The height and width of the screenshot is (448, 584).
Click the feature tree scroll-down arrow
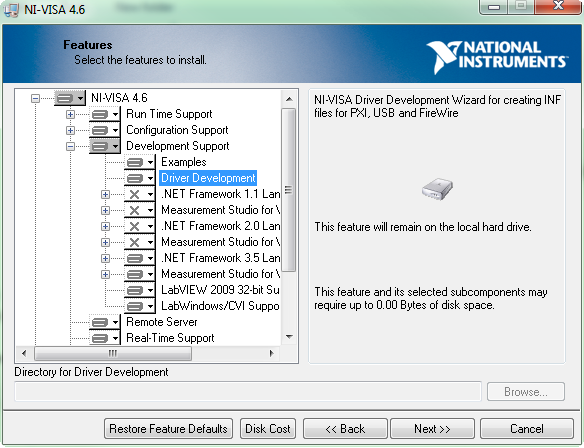click(289, 337)
